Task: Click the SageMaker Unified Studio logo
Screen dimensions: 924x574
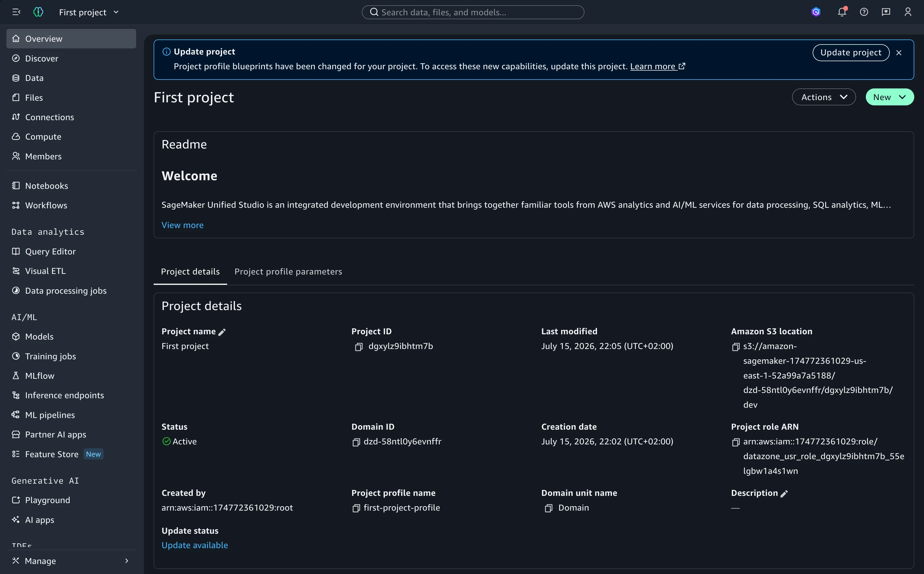Action: tap(38, 12)
